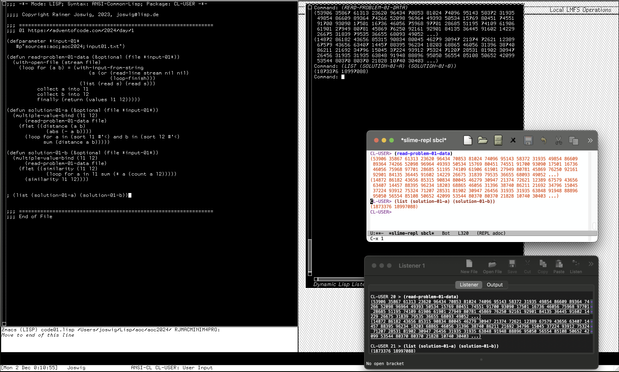The height and width of the screenshot is (372, 619).
Task: Click the save floppy icon in slime-repl toolbar
Action: click(x=528, y=140)
